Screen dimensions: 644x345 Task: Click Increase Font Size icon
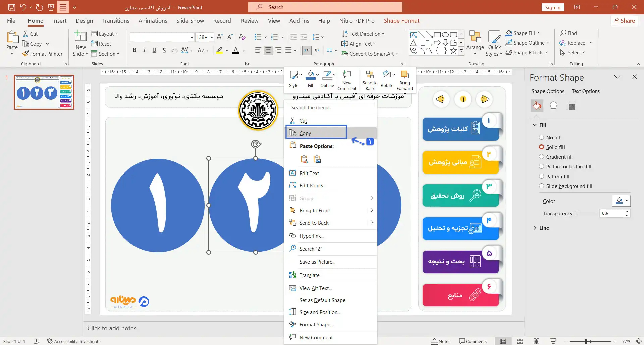pyautogui.click(x=220, y=37)
